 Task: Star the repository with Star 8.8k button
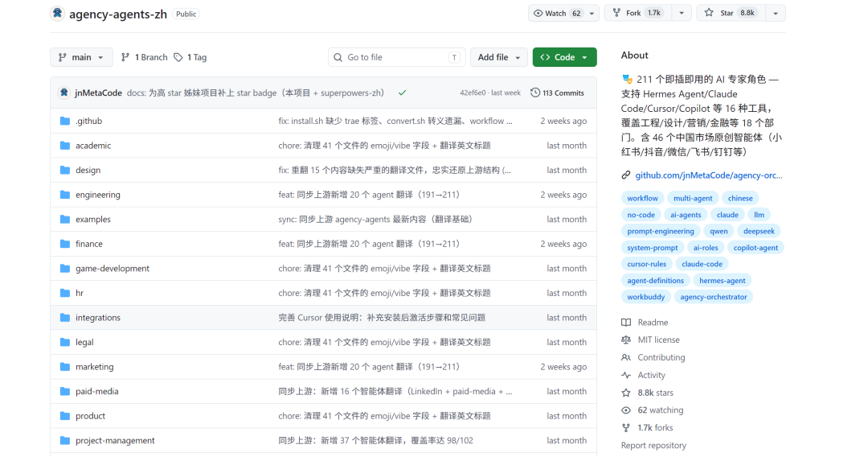tap(731, 14)
